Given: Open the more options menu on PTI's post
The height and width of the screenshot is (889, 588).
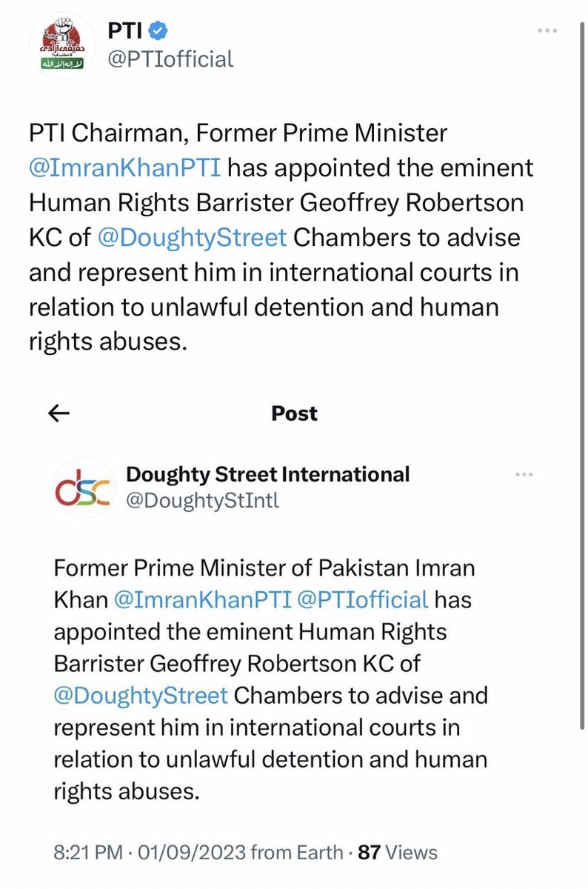Looking at the screenshot, I should 546,31.
